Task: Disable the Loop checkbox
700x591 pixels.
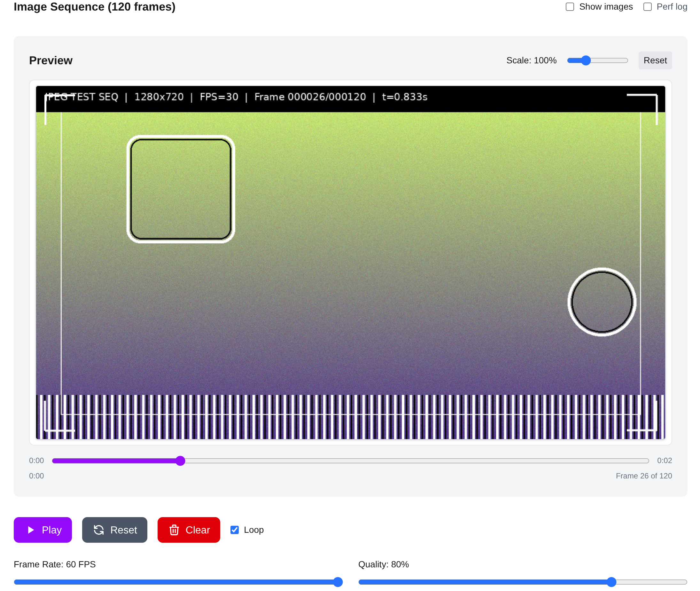Action: point(234,530)
